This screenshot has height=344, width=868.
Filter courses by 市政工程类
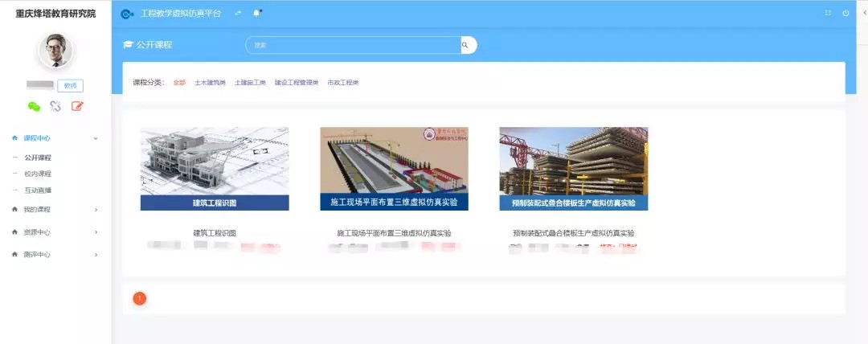[x=343, y=83]
